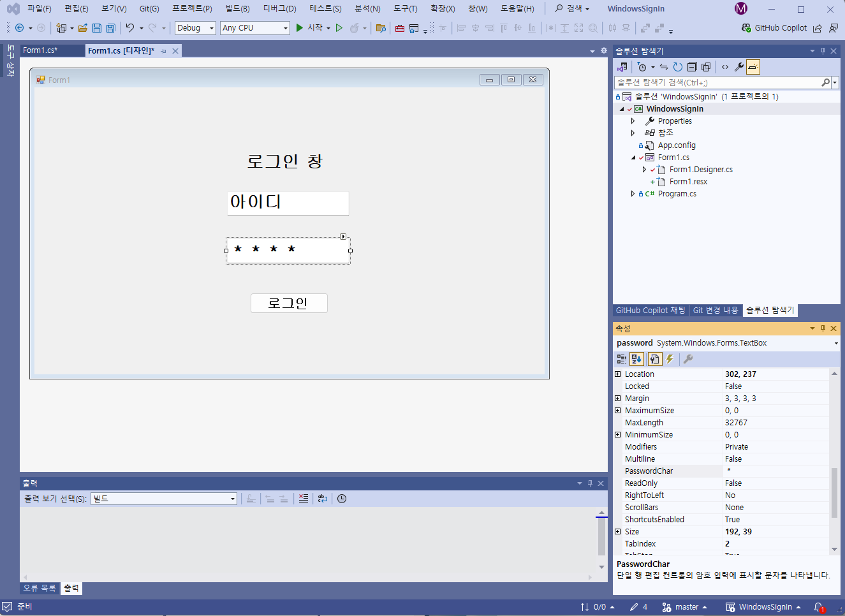Image resolution: width=845 pixels, height=616 pixels.
Task: Refresh Solution Explorer
Action: pyautogui.click(x=678, y=67)
